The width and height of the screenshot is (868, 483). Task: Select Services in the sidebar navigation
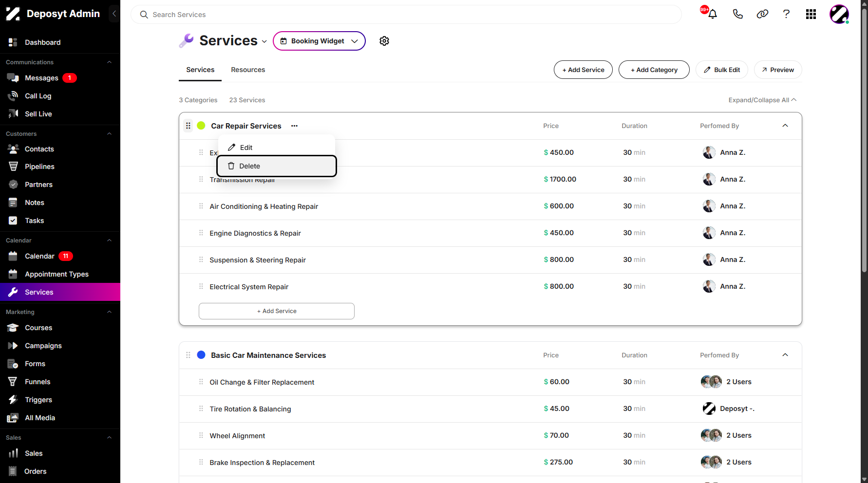(x=60, y=292)
